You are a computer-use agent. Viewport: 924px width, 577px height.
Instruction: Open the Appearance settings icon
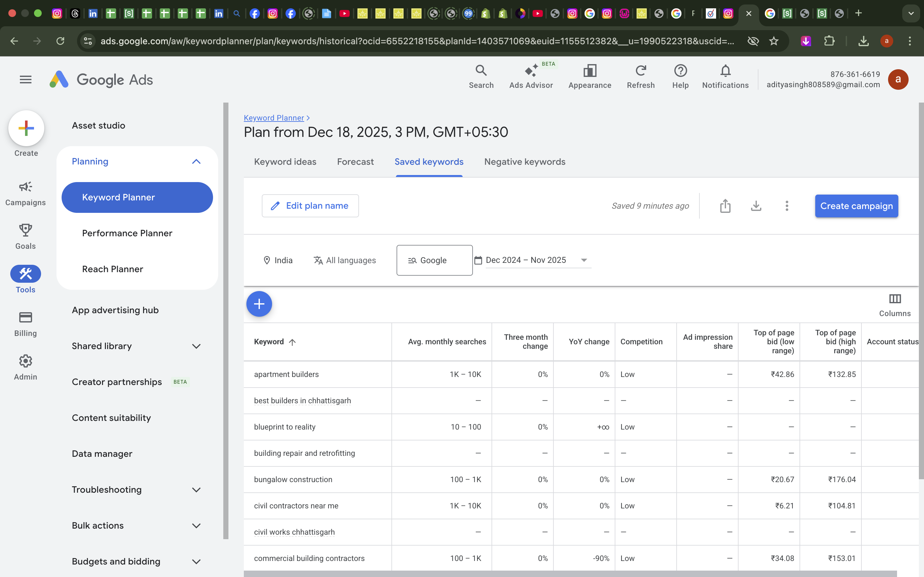[589, 76]
